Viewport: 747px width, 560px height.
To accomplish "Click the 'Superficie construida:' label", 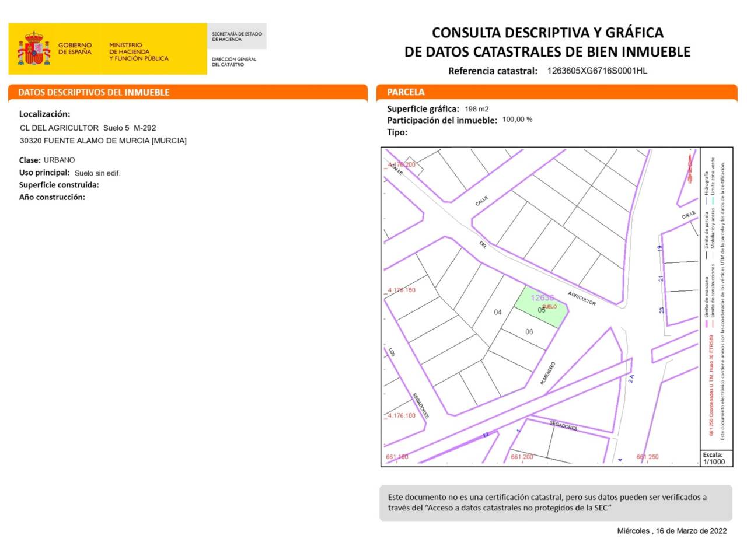I will point(59,185).
